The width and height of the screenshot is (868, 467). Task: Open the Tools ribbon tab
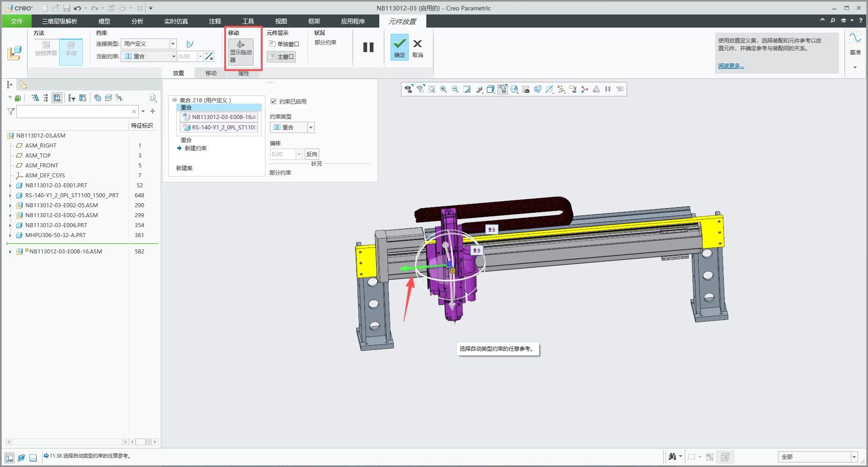(248, 21)
